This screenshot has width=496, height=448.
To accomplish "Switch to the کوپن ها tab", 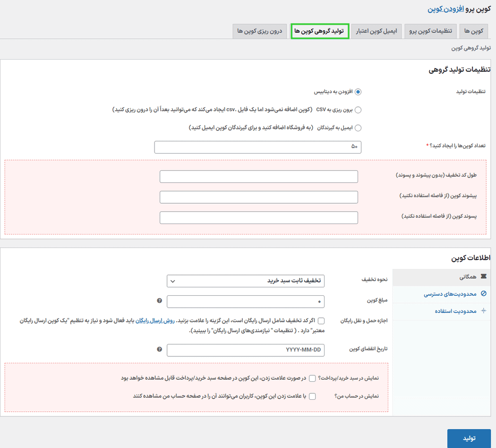I will 473,31.
